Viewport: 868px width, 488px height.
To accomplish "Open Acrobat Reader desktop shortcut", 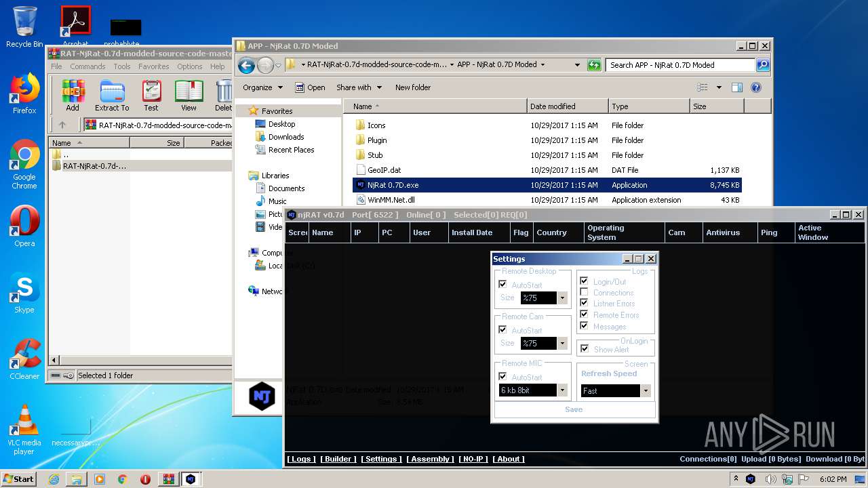I will click(75, 26).
